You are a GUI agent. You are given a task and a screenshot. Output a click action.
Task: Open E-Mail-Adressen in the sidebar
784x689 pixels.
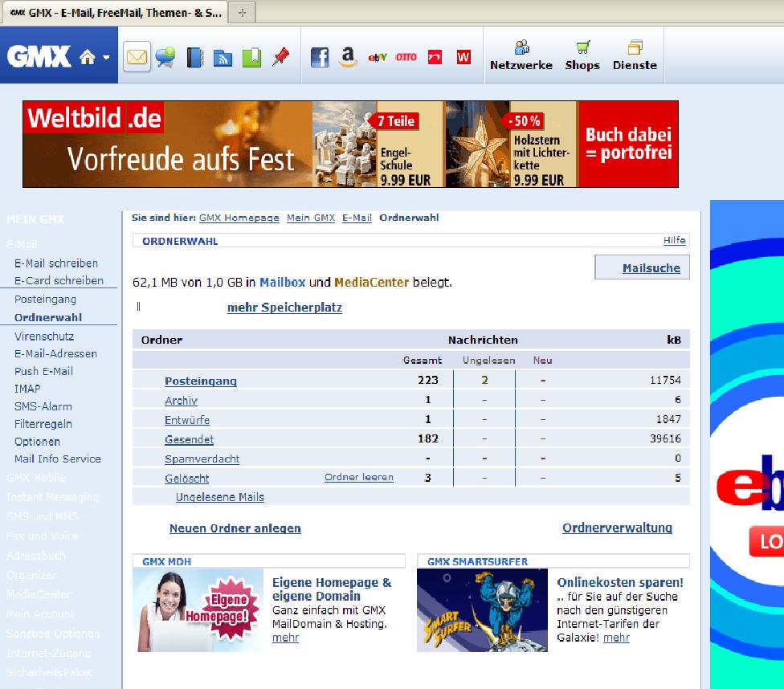[55, 353]
